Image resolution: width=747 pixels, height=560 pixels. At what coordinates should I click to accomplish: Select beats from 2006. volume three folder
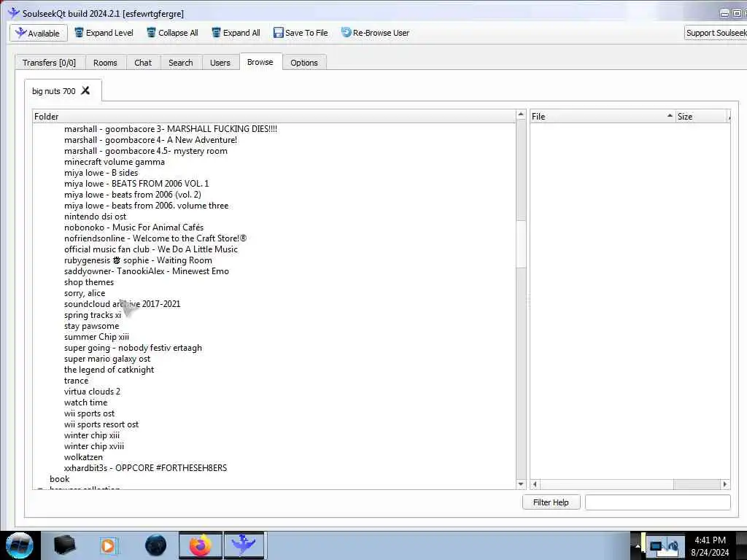click(146, 206)
